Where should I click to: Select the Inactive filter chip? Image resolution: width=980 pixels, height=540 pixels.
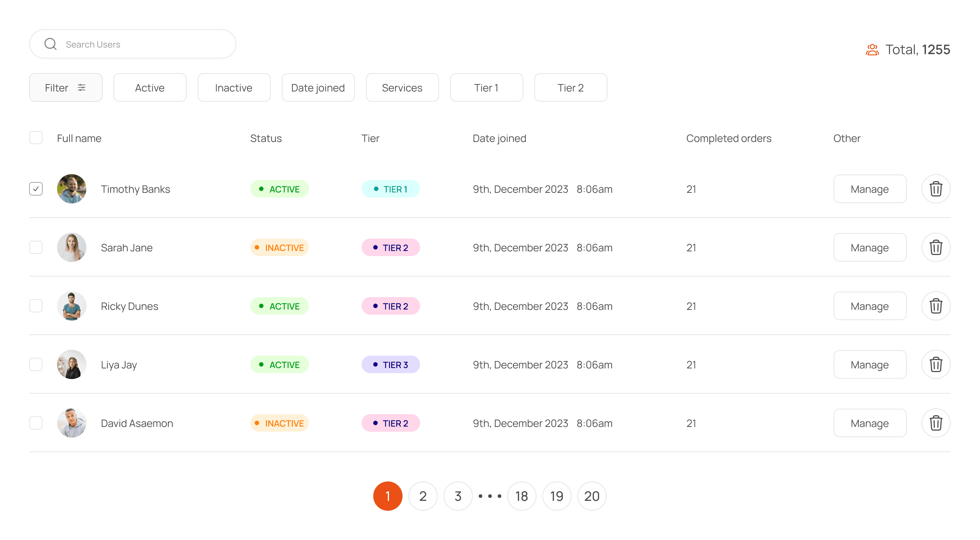[233, 88]
